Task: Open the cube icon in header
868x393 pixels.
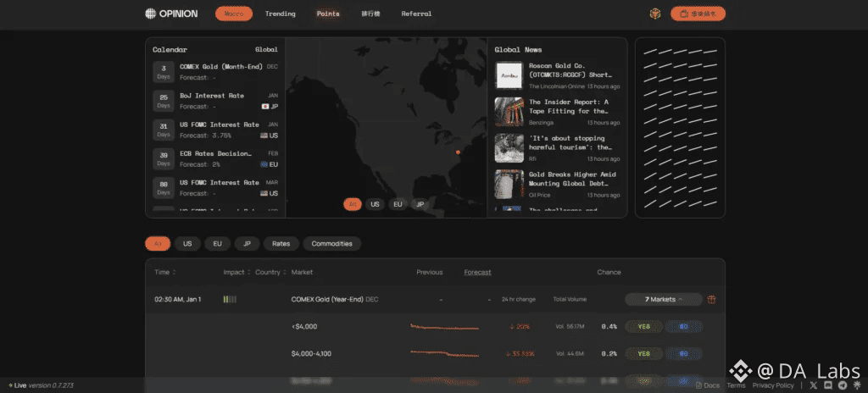Action: (655, 14)
